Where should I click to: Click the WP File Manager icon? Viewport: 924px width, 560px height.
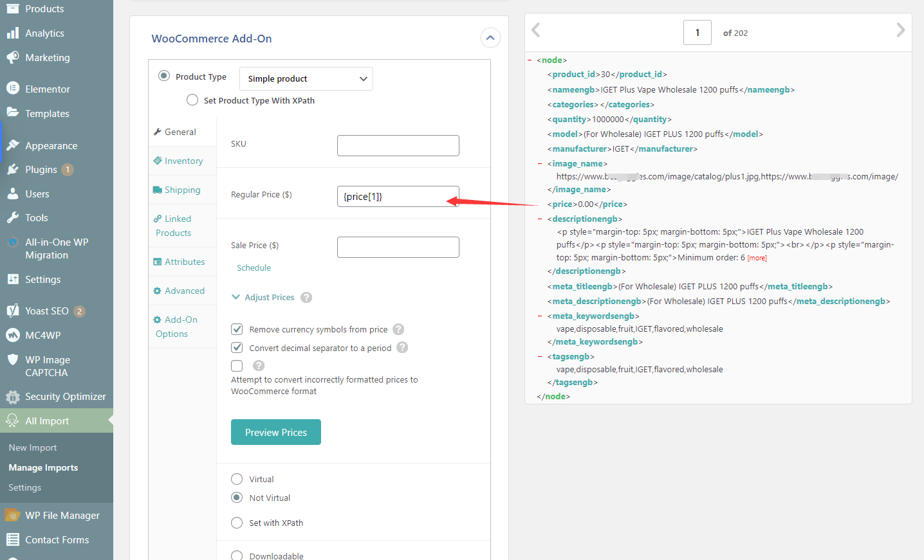point(12,516)
